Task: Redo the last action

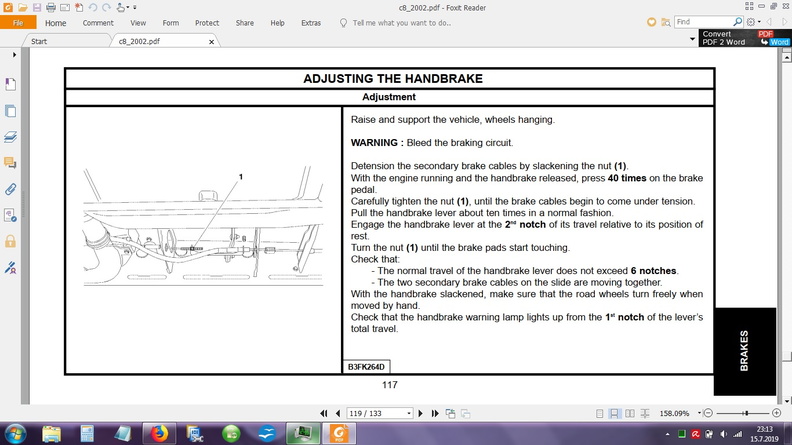Action: (106, 8)
